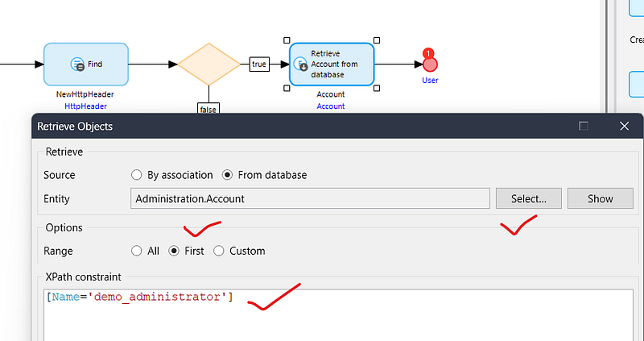Click the false label below the decision
Screen dimensions: 644x341
(208, 107)
